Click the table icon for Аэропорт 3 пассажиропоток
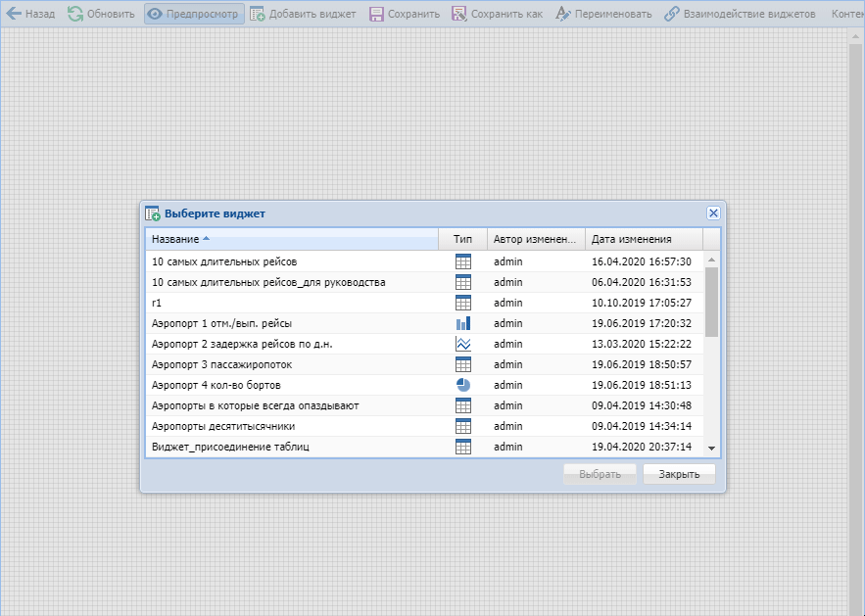Screen dimensions: 865x616 [x=462, y=364]
